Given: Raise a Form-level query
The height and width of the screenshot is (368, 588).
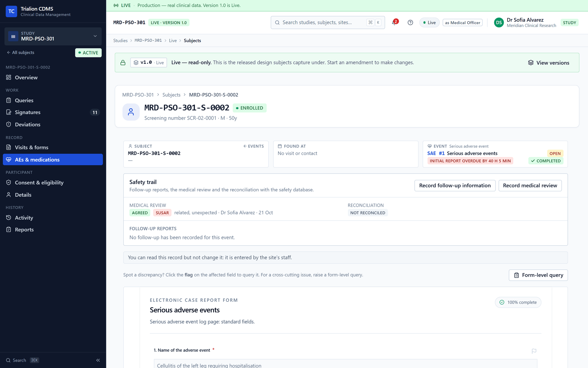Looking at the screenshot, I should tap(538, 275).
